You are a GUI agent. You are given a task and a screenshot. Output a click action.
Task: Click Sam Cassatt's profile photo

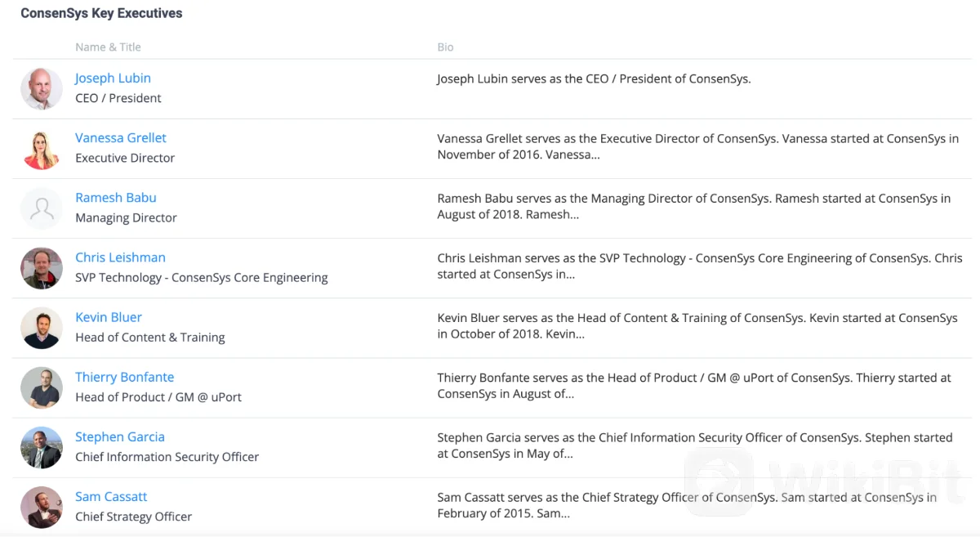(41, 507)
